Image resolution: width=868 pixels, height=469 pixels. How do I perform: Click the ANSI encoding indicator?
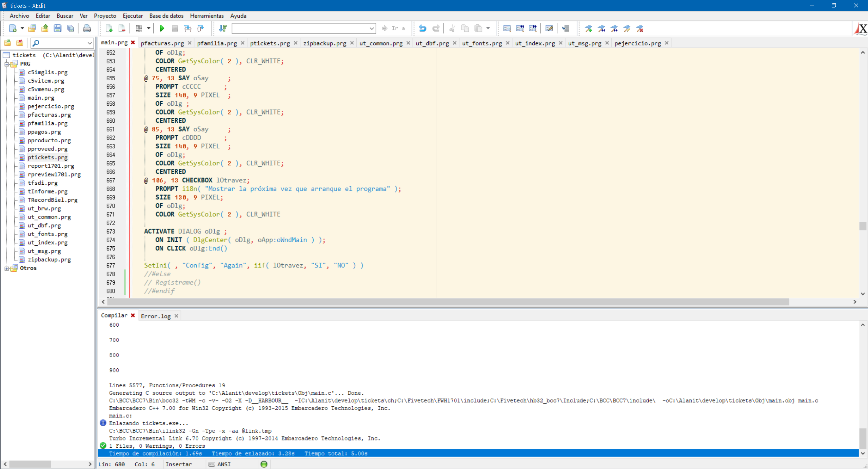(x=223, y=464)
